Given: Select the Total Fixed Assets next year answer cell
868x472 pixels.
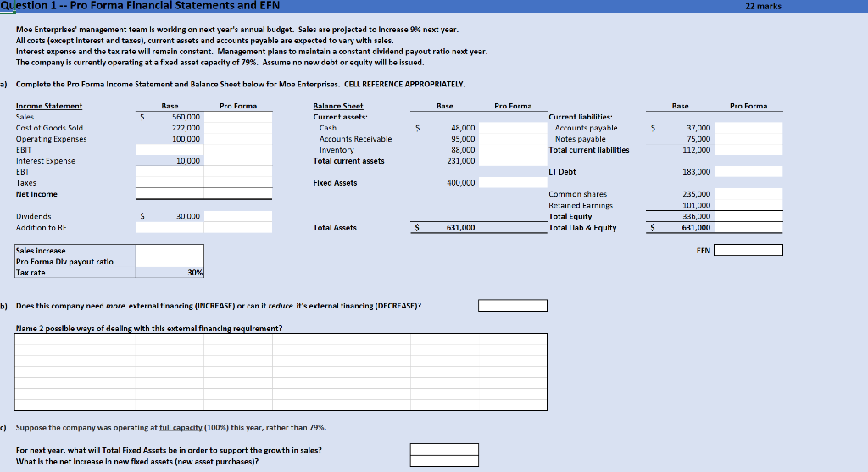Looking at the screenshot, I should click(444, 449).
